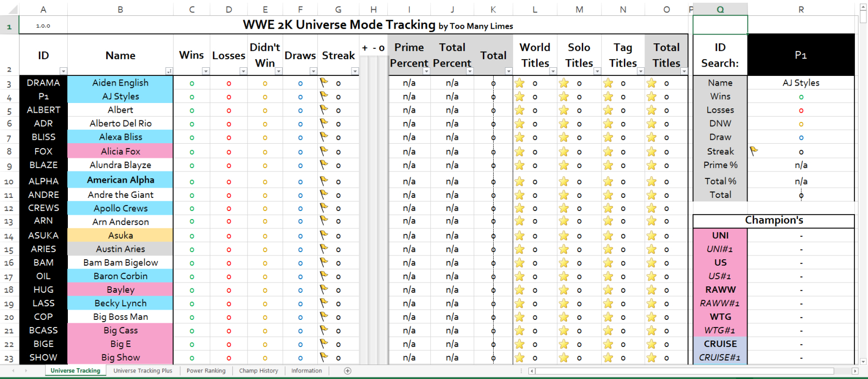Open the Losses column filter dropdown
This screenshot has width=868, height=379.
[243, 71]
